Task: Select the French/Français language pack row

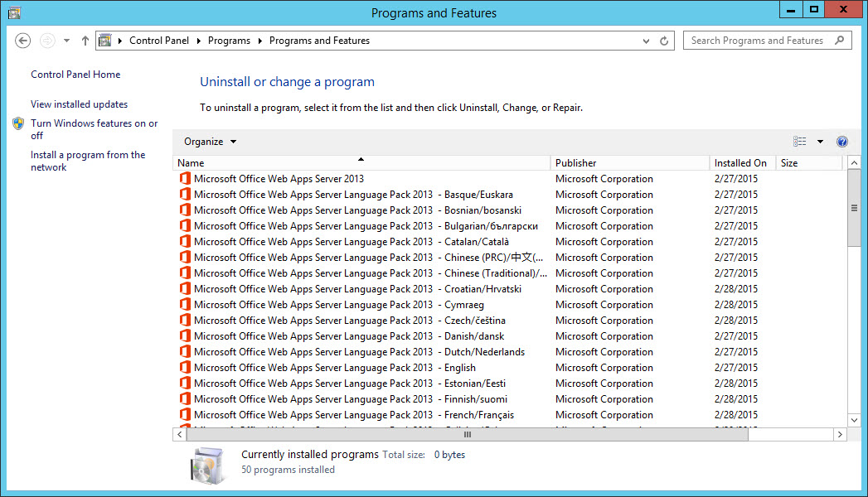Action: click(x=509, y=415)
